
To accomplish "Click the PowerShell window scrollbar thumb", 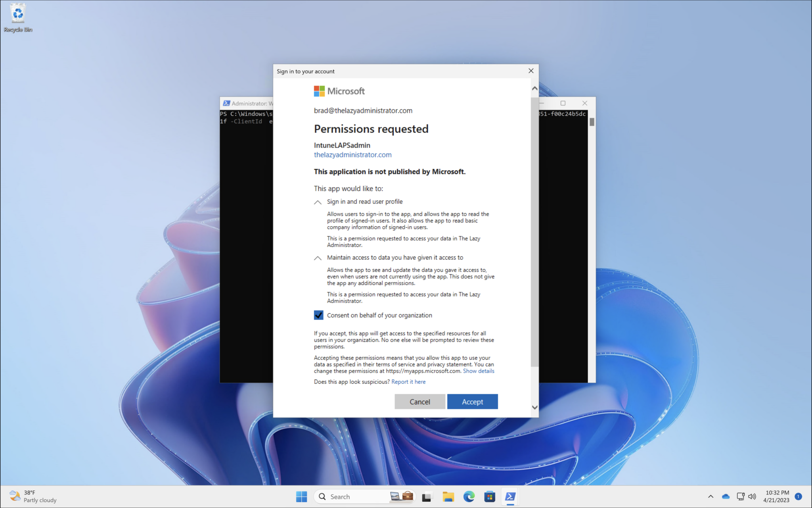I will point(592,122).
